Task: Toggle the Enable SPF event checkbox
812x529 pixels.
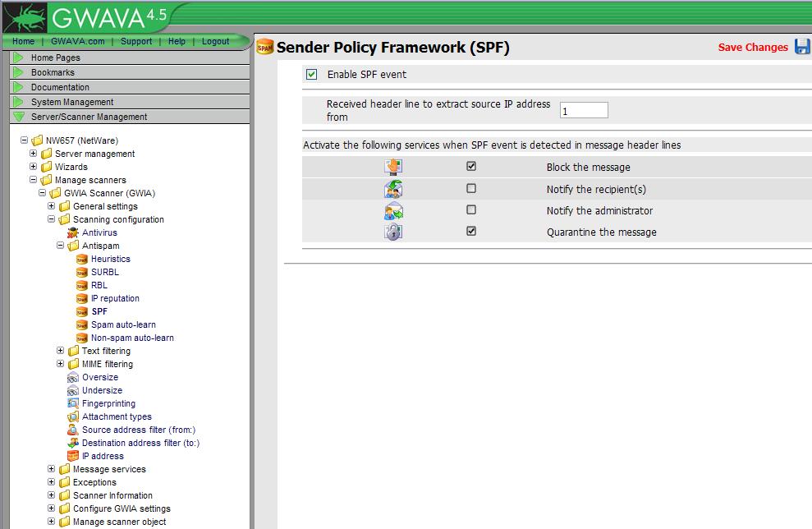Action: point(311,74)
